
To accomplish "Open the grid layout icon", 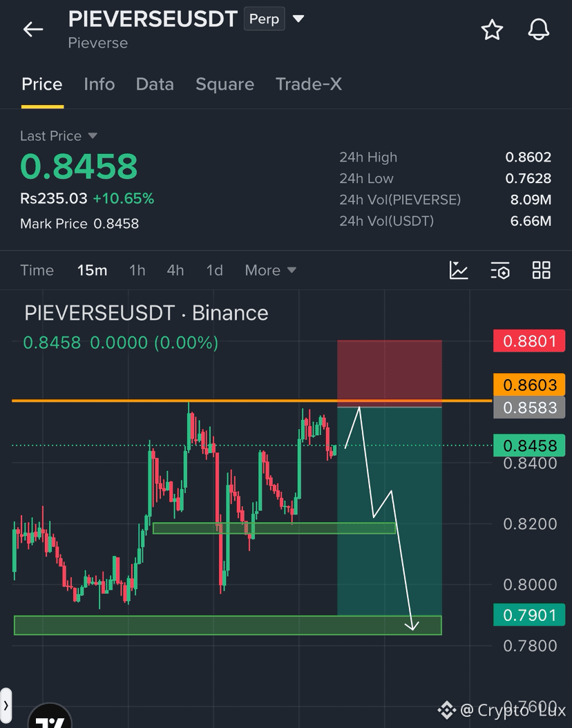I will (x=542, y=270).
